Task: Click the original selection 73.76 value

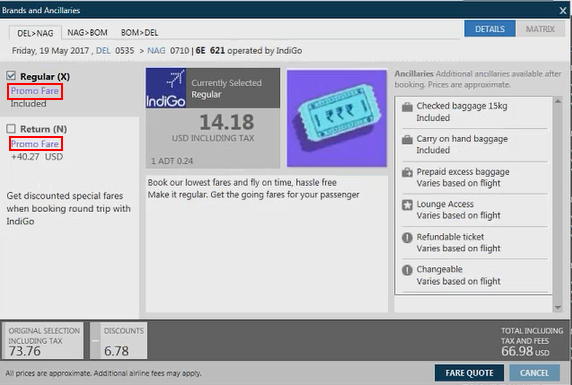Action: tap(25, 351)
